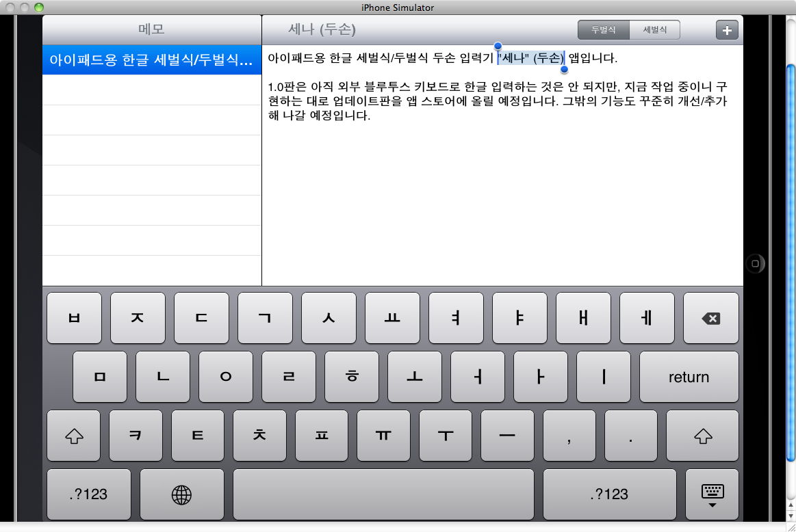Switch to 세벌식 input mode
Screen dimensions: 796x532
tap(654, 30)
